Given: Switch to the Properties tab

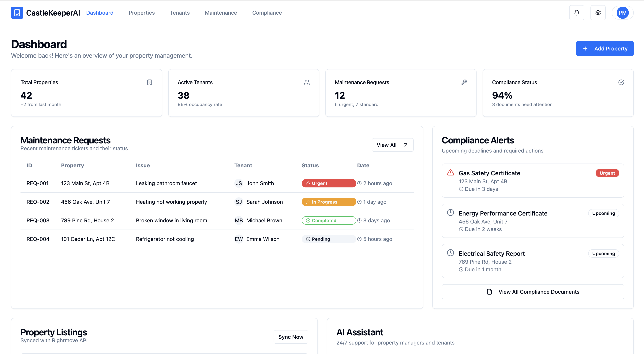Looking at the screenshot, I should [141, 13].
